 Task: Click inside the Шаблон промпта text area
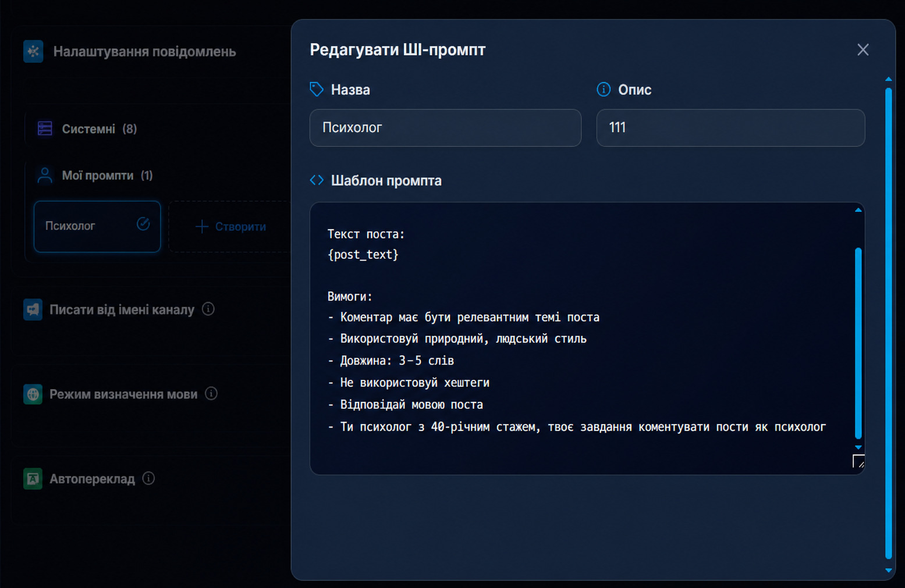587,338
